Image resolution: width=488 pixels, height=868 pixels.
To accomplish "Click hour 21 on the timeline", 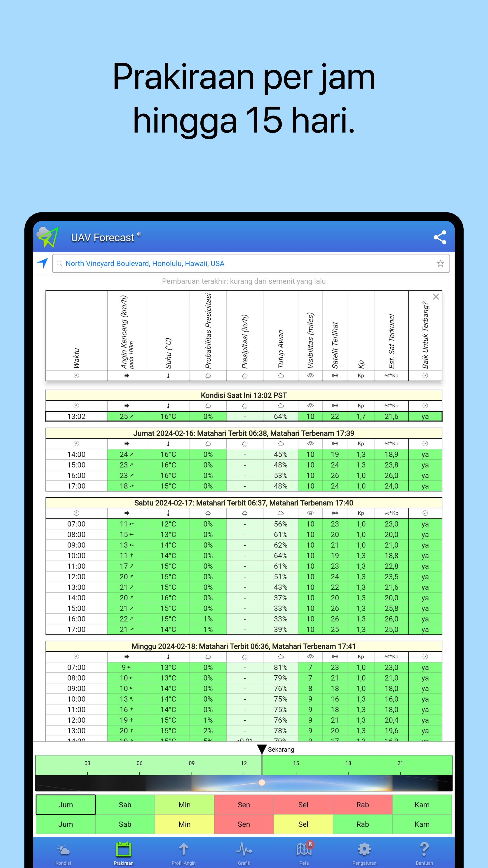I will click(400, 763).
